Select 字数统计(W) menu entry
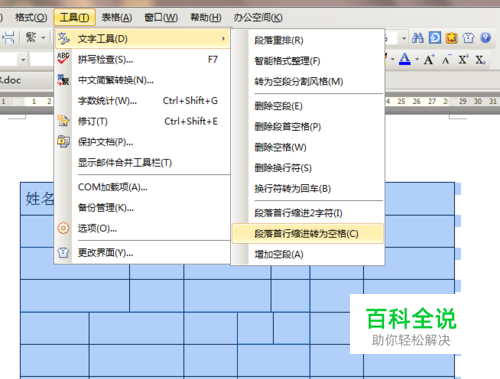500x379 pixels. tap(143, 101)
